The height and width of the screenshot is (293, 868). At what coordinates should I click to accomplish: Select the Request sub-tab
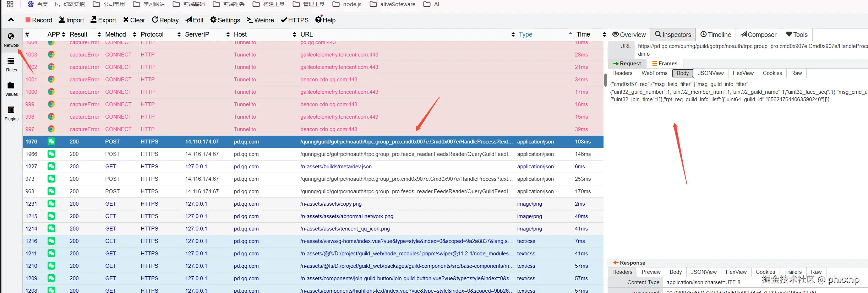[627, 64]
